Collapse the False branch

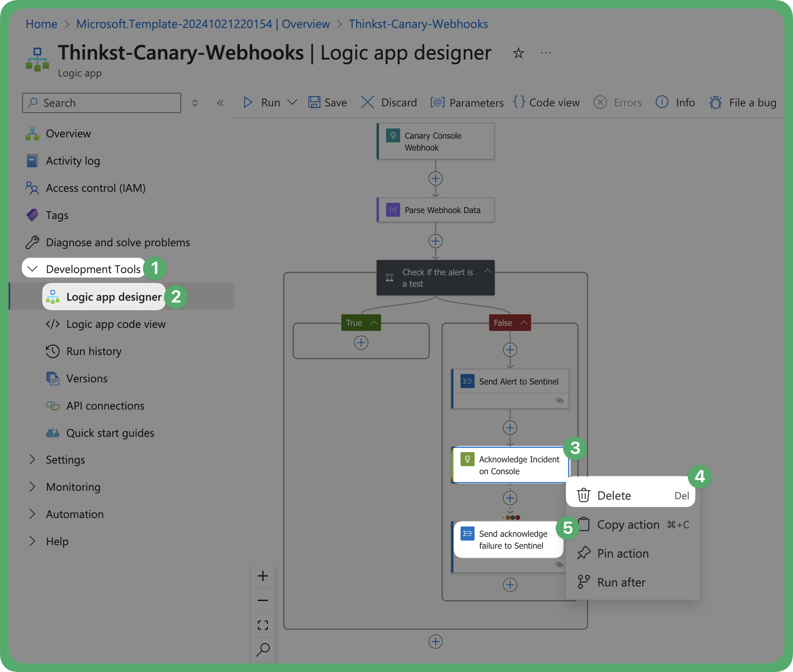[x=524, y=323]
